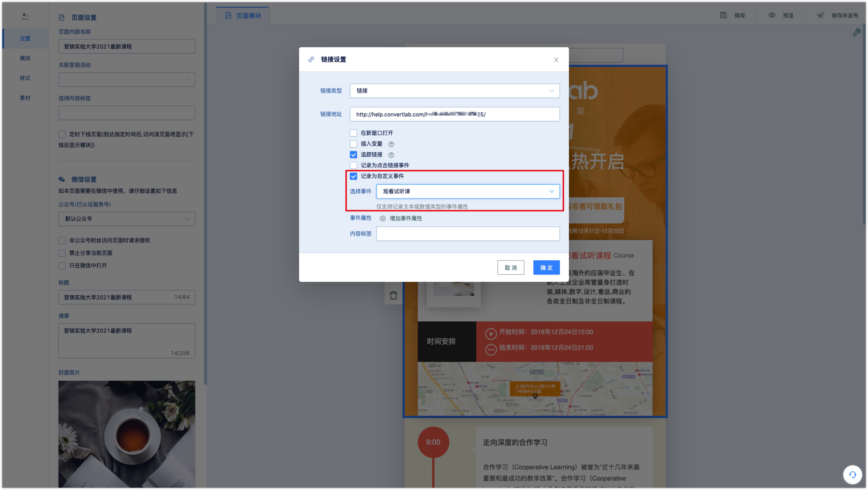Image resolution: width=868 pixels, height=490 pixels.
Task: Click the 页面设置 document icon
Action: point(62,18)
